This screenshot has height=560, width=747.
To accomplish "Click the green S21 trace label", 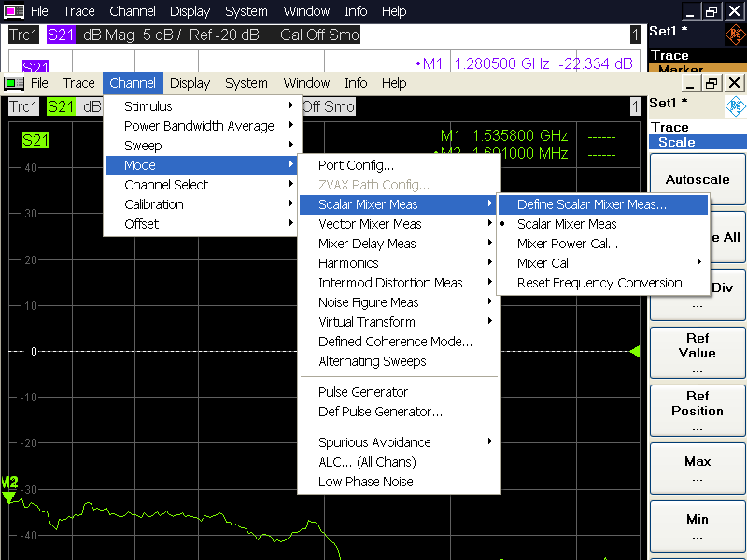I will tap(35, 141).
